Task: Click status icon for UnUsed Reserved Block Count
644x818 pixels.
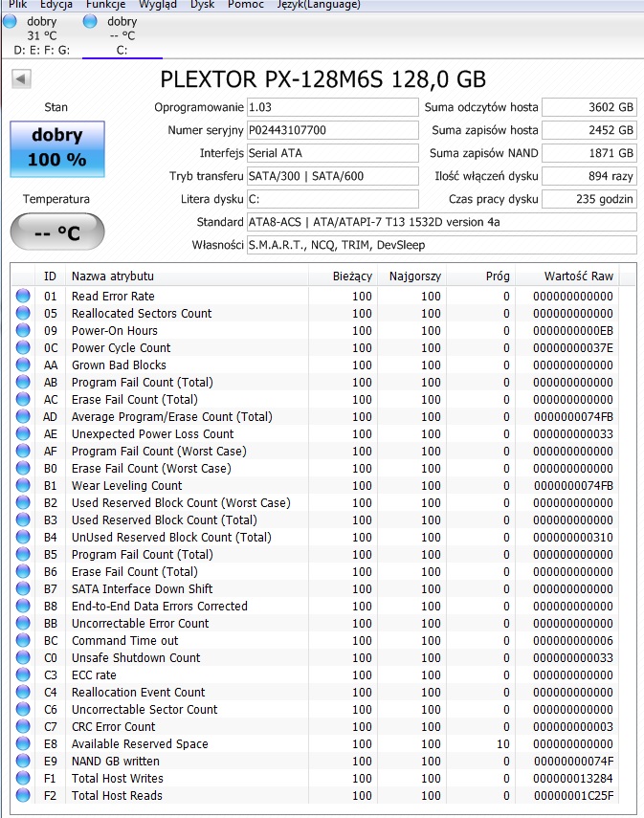Action: [x=23, y=537]
